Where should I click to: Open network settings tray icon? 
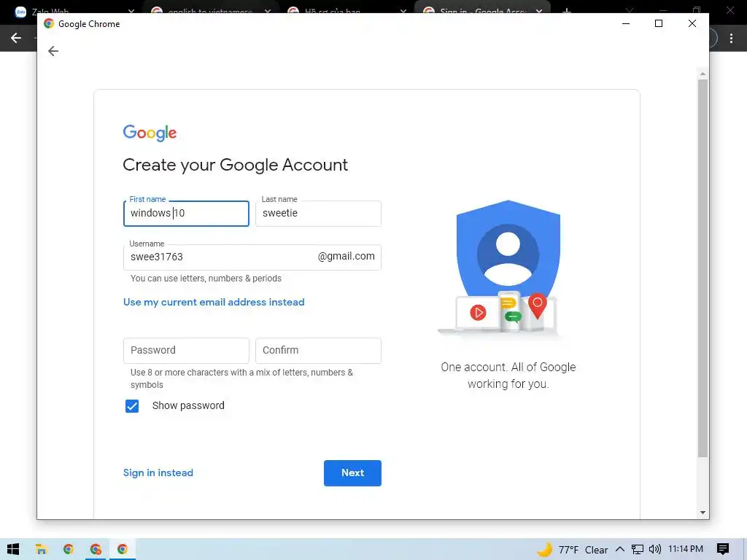[x=637, y=549]
